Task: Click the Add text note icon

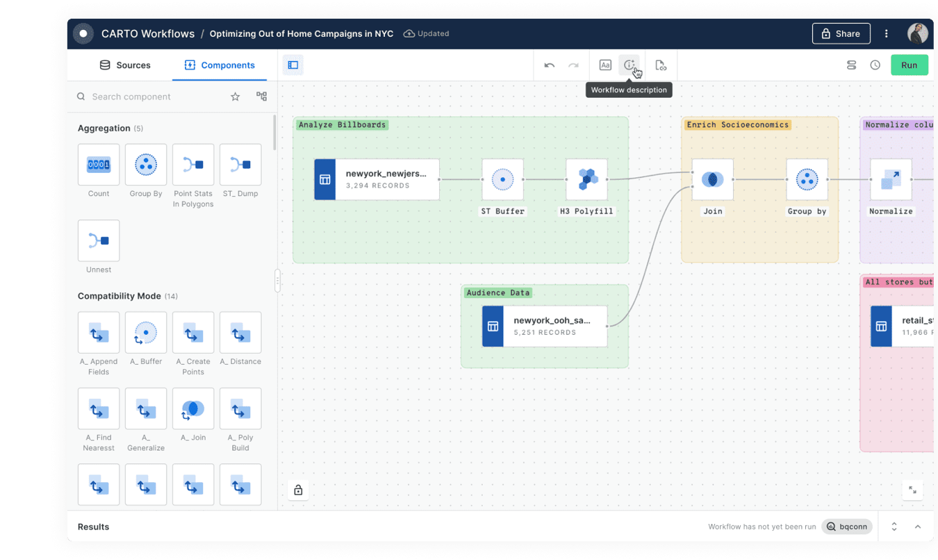Action: pyautogui.click(x=605, y=65)
